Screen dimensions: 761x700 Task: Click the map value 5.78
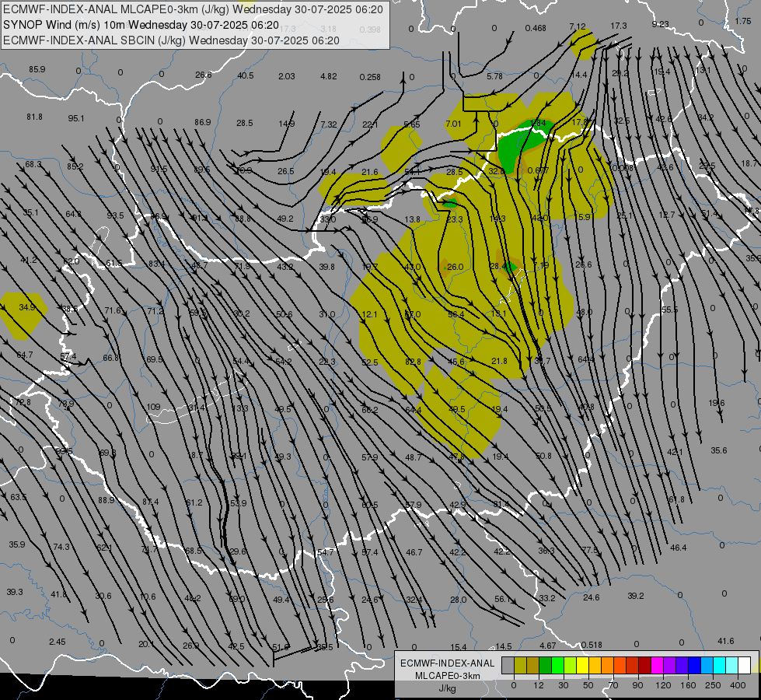pos(494,76)
